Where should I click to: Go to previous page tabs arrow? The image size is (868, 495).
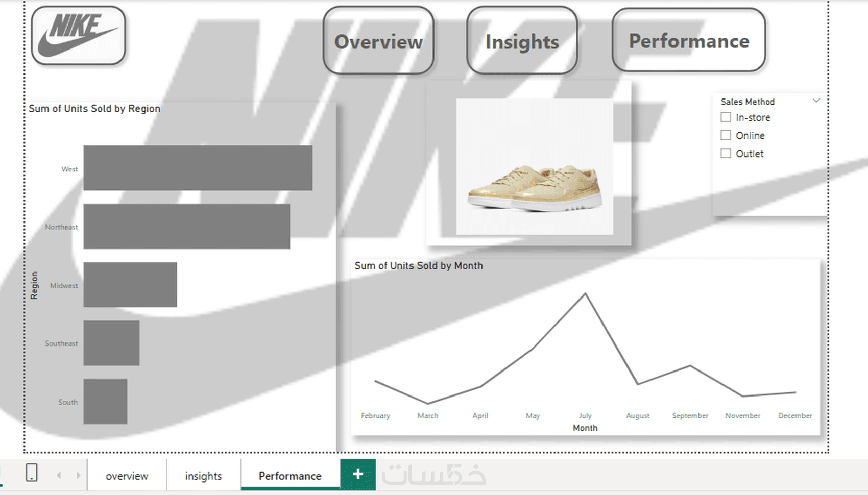(59, 475)
